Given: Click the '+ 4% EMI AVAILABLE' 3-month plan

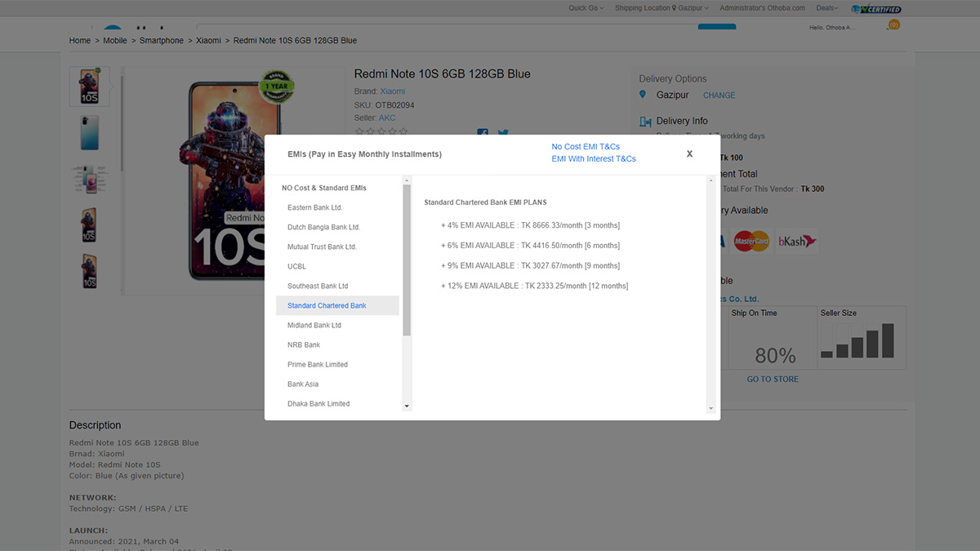Looking at the screenshot, I should (530, 225).
